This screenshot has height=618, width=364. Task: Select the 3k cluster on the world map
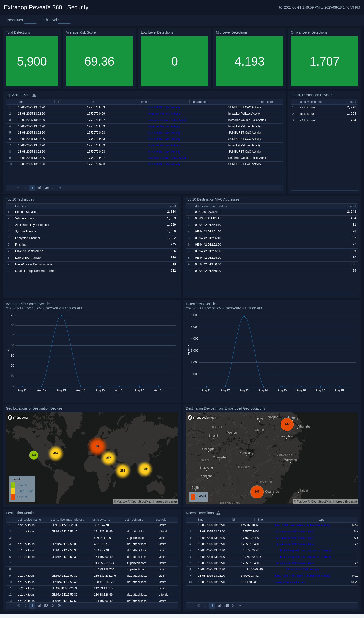tap(97, 446)
